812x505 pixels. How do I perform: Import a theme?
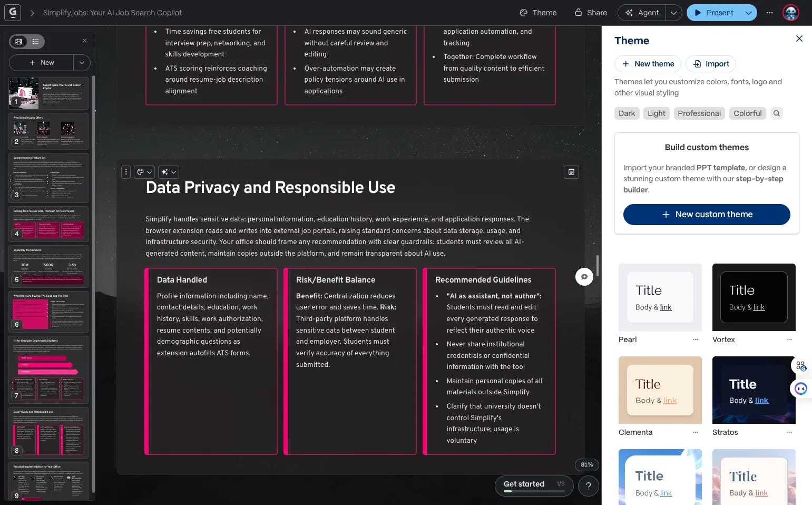pos(711,64)
